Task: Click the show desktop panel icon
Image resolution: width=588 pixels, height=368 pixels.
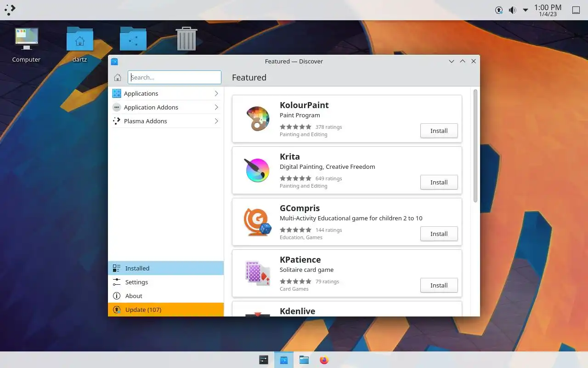Action: pos(576,10)
